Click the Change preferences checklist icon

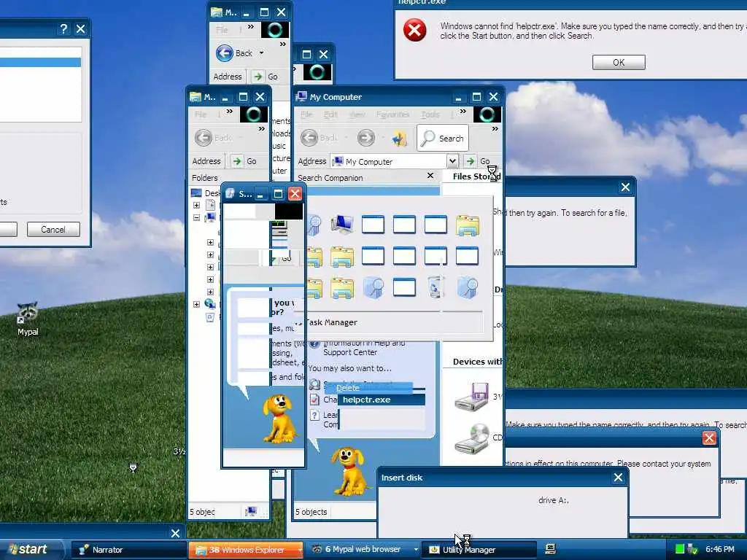pos(314,400)
